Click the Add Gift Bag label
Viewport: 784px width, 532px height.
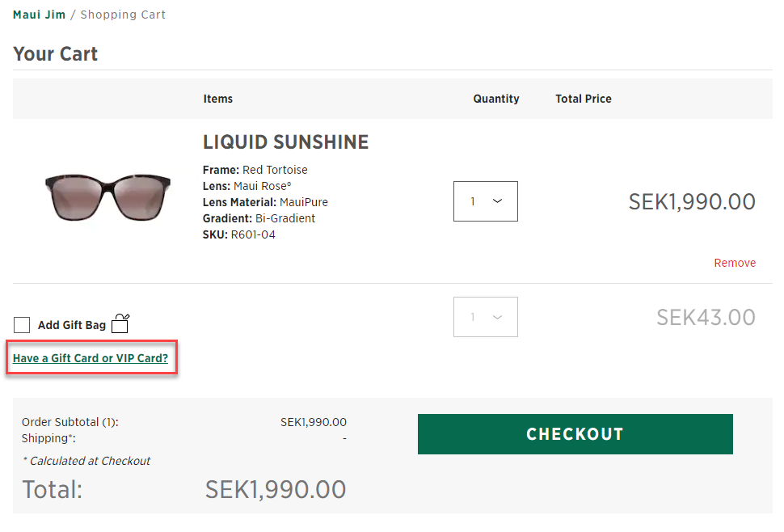pyautogui.click(x=72, y=325)
